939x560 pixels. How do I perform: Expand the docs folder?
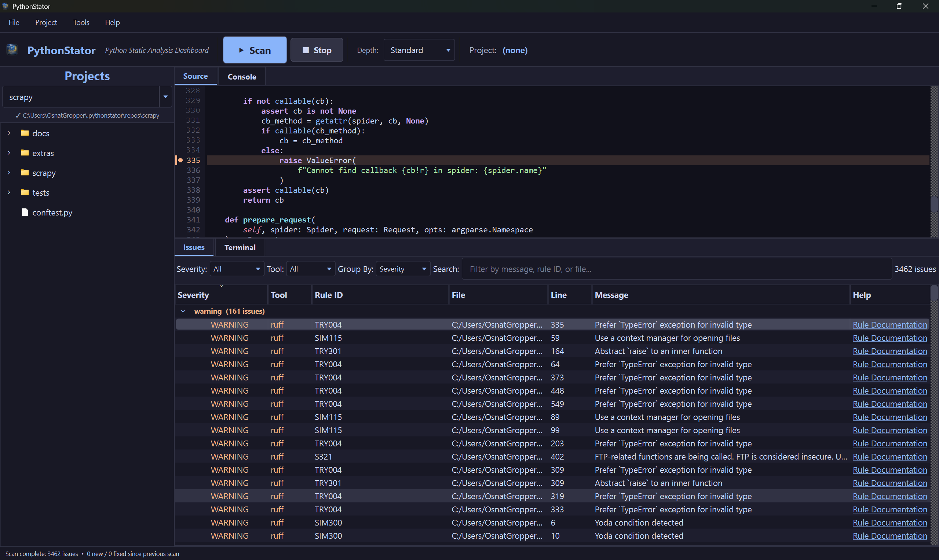click(9, 133)
